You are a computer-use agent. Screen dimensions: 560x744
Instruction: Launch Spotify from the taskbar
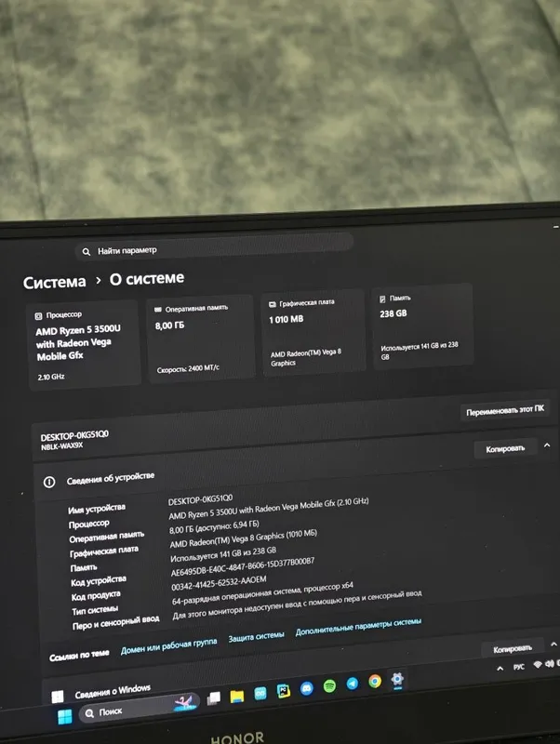(329, 685)
